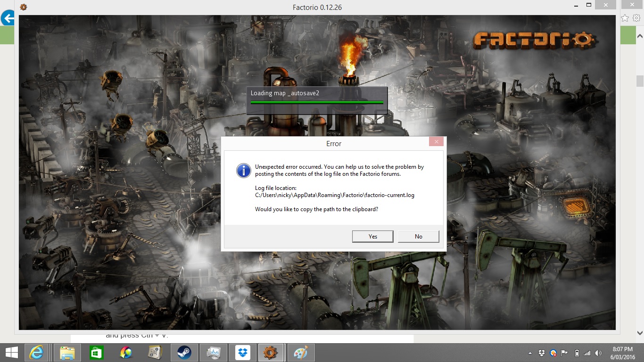Screen dimensions: 644x362
Task: Open the Windows Start button
Action: click(x=11, y=353)
